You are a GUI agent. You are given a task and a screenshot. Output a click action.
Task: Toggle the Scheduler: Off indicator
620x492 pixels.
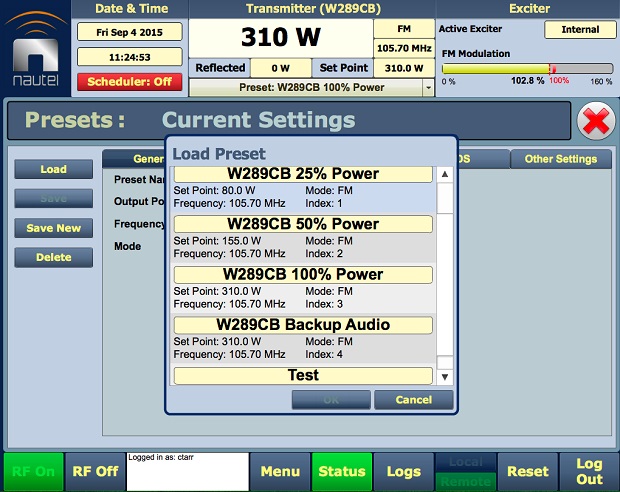pyautogui.click(x=130, y=82)
